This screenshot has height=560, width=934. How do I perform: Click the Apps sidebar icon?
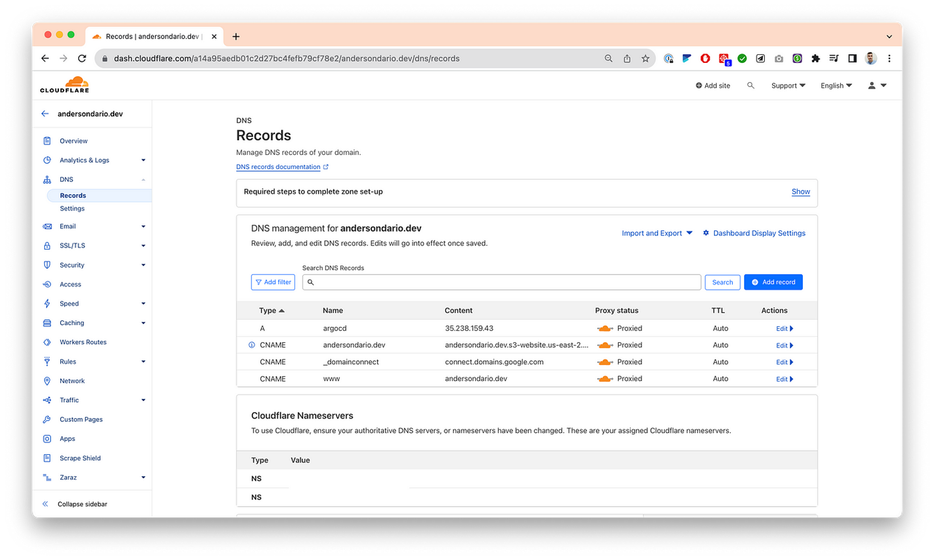coord(47,439)
